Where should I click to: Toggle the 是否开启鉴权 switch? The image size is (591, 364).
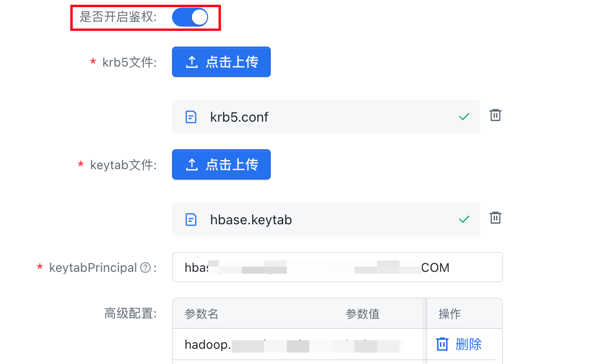coord(190,18)
